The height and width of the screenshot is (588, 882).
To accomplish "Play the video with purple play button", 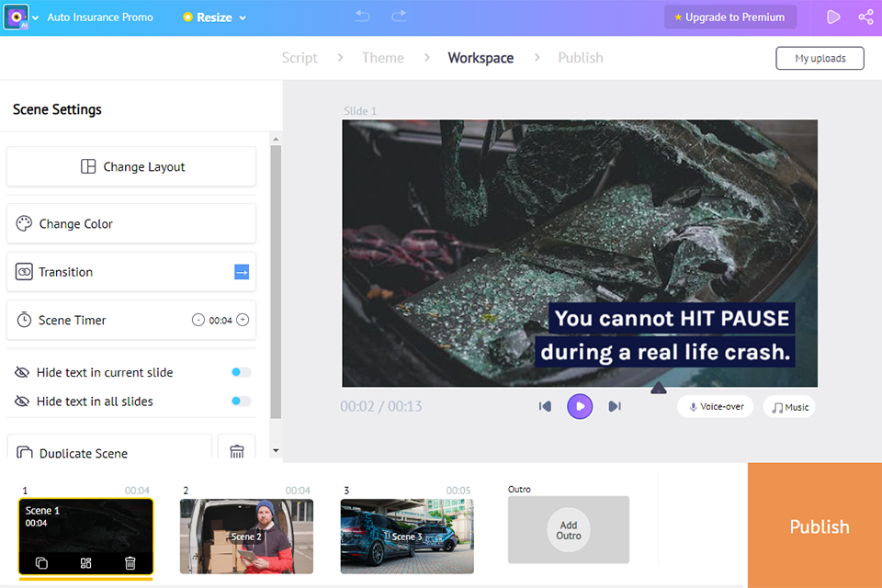I will point(580,406).
